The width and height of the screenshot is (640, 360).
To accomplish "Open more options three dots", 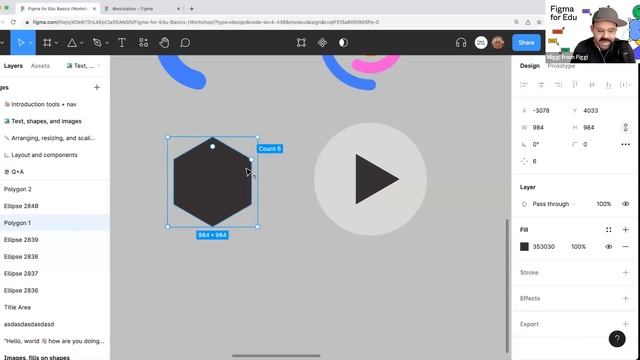I will tap(625, 144).
